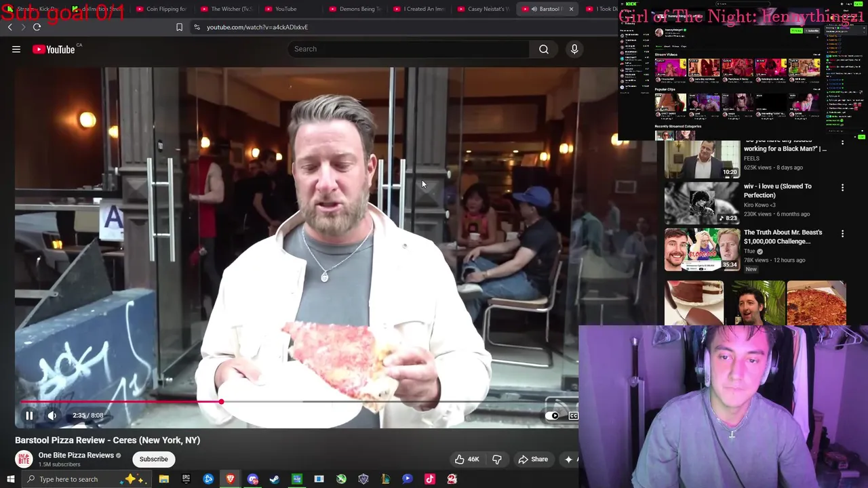This screenshot has height=488, width=868.
Task: Open Epic Games launcher from taskbar
Action: (186, 479)
